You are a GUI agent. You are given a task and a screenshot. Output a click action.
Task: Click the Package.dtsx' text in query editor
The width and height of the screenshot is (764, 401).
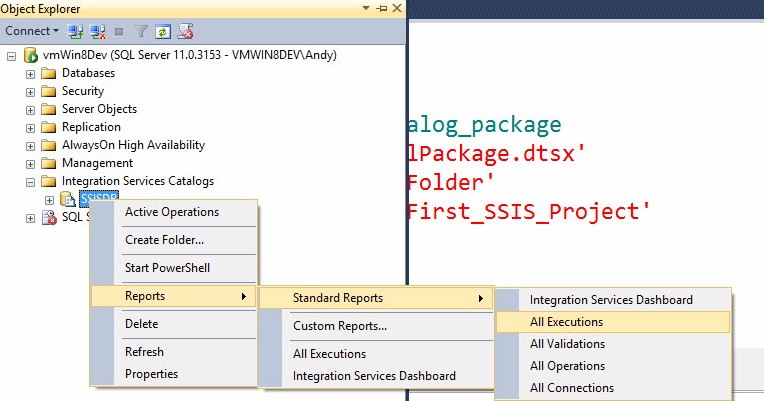497,154
